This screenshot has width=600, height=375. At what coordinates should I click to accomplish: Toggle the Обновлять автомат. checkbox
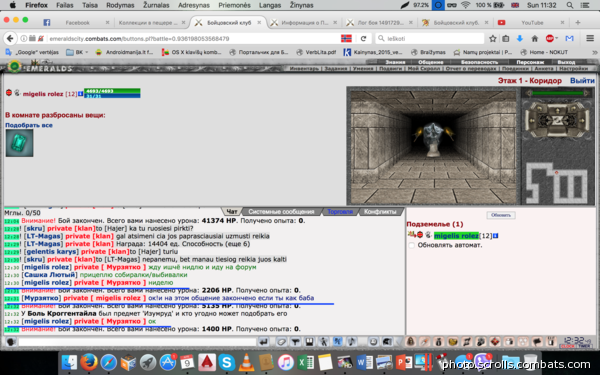(411, 245)
